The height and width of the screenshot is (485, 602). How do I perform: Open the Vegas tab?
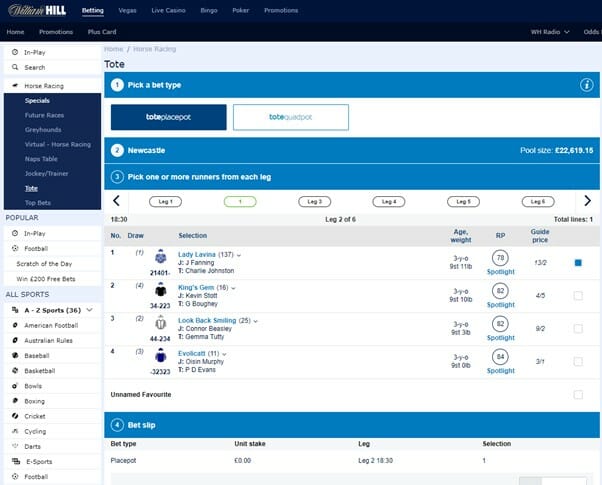(127, 10)
